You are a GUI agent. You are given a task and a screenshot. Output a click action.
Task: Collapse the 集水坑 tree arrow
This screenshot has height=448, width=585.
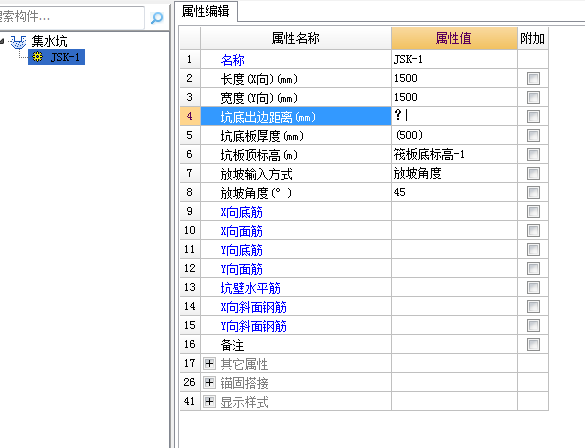pos(2,41)
